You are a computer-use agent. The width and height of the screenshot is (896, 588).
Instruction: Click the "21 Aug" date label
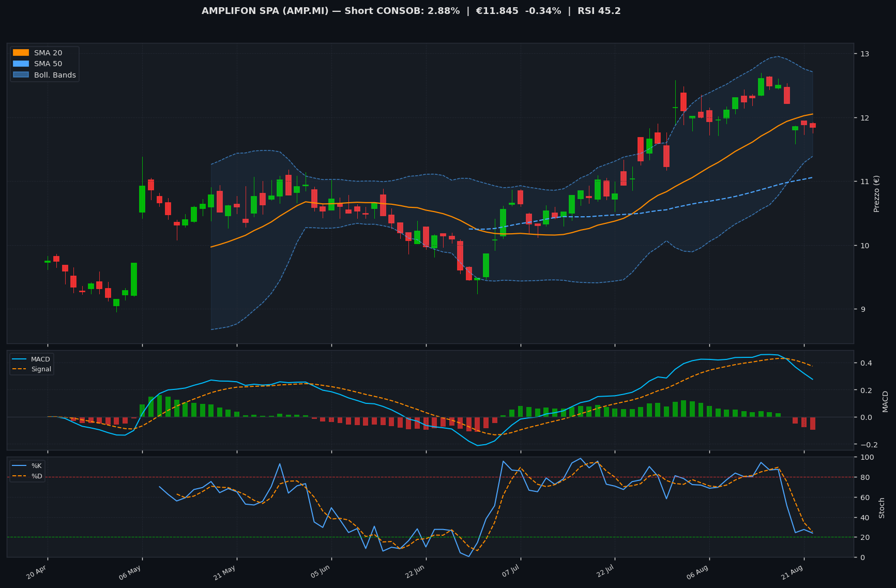coord(792,572)
